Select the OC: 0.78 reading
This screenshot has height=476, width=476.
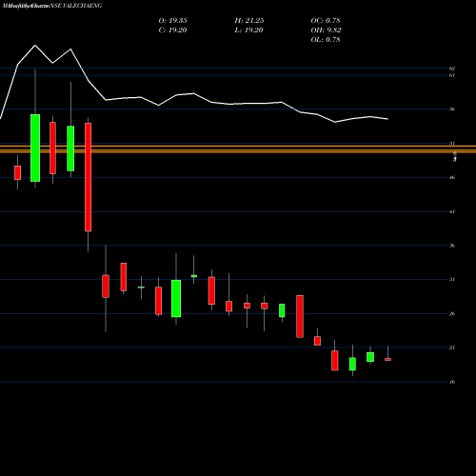[x=326, y=21]
